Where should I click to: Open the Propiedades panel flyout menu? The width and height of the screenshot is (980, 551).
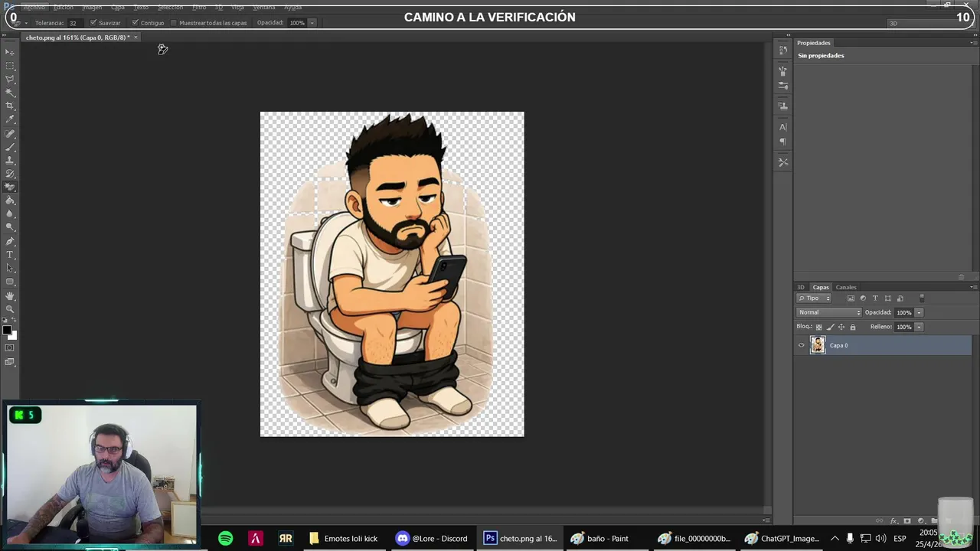[973, 43]
